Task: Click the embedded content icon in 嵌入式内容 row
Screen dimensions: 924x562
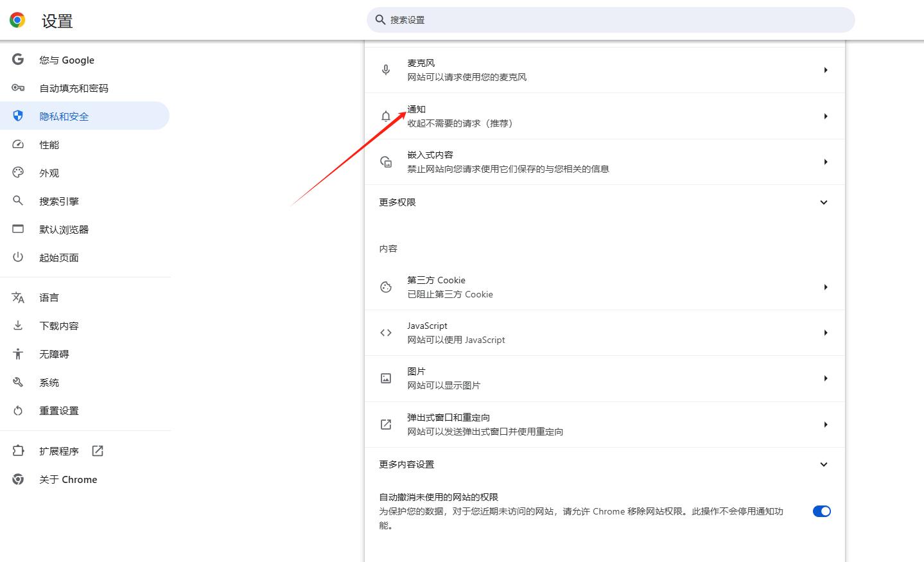Action: click(x=386, y=162)
